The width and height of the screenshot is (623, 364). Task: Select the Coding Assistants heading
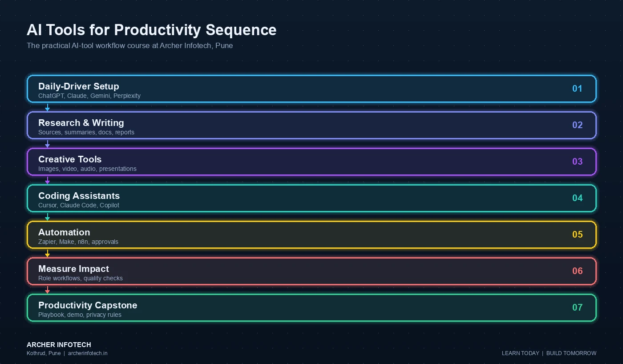(79, 196)
